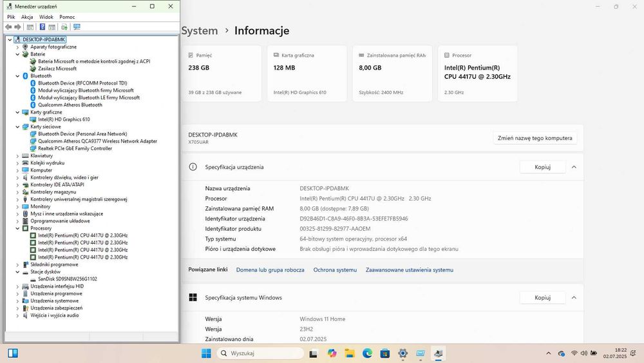Image resolution: width=644 pixels, height=363 pixels.
Task: Open the Pomoc menu
Action: 67,17
